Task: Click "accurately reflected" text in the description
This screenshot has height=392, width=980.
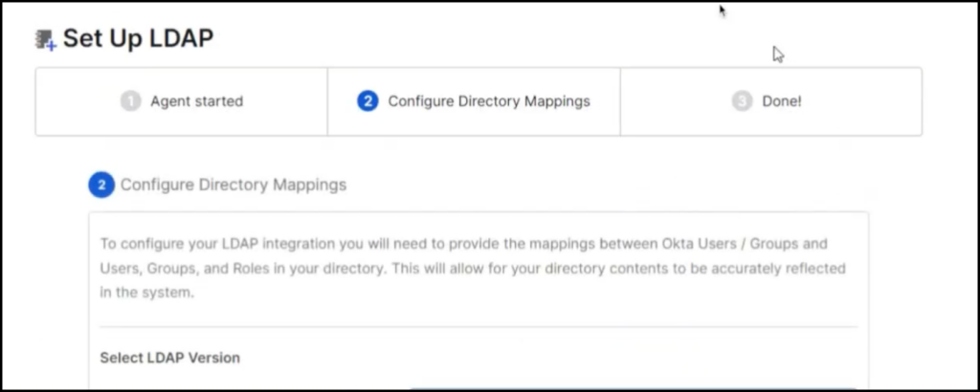Action: coord(769,269)
